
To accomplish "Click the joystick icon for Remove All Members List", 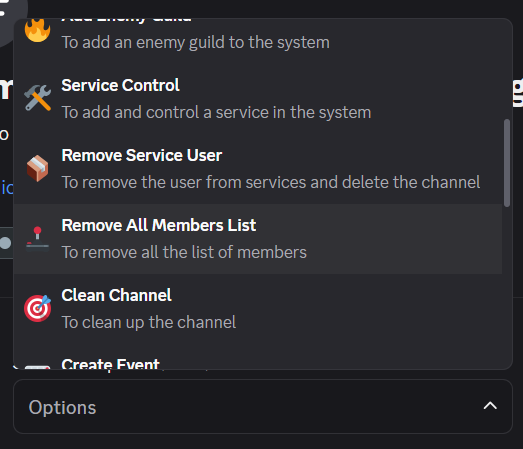I will [37, 239].
